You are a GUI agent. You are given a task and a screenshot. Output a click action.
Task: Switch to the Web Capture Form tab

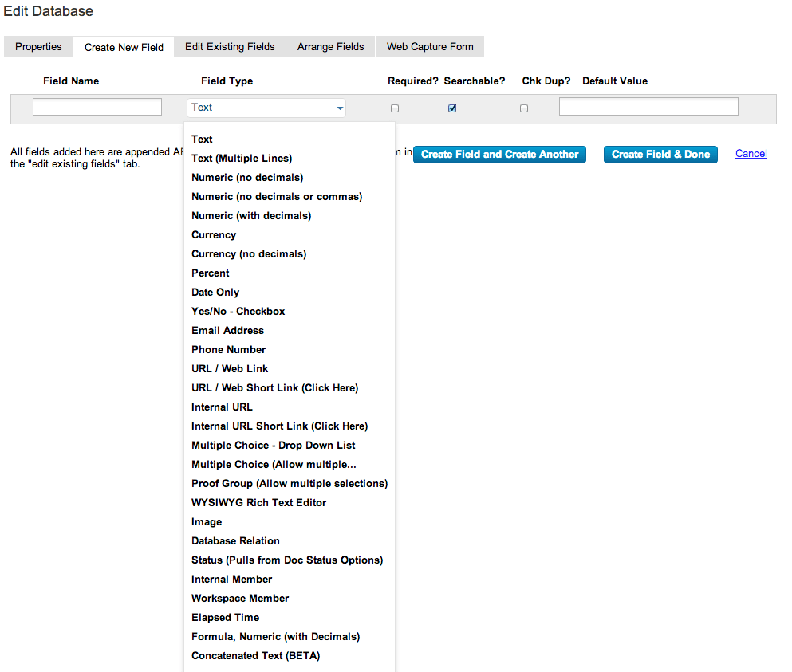[429, 46]
